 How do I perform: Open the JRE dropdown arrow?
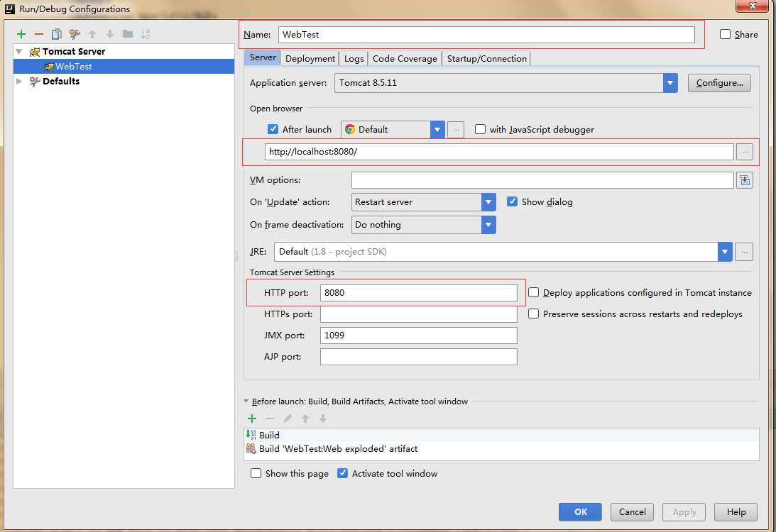(725, 252)
